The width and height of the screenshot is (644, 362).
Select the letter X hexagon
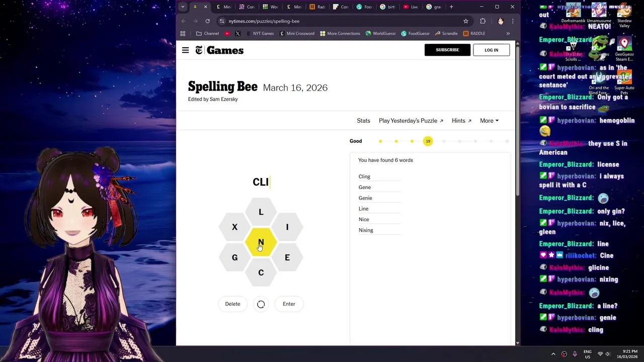(234, 227)
